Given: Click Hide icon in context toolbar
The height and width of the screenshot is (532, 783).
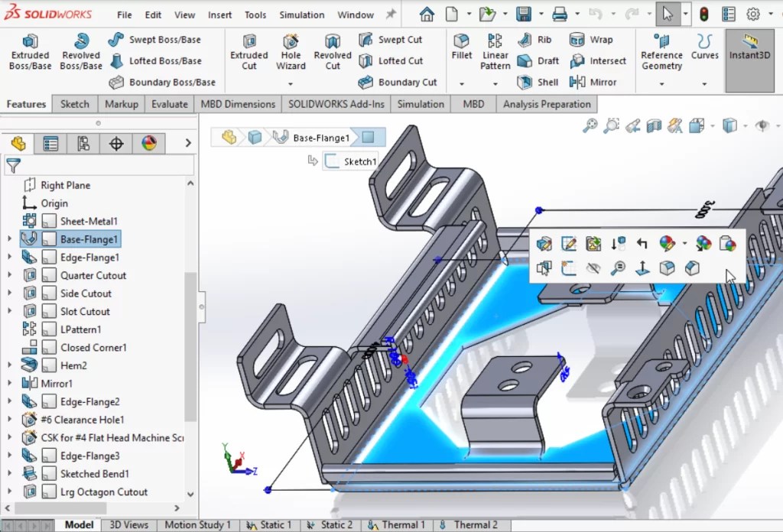Looking at the screenshot, I should (x=593, y=268).
